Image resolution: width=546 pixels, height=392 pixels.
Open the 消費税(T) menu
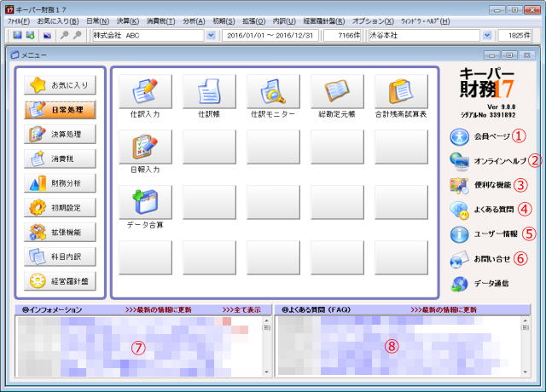click(x=161, y=21)
